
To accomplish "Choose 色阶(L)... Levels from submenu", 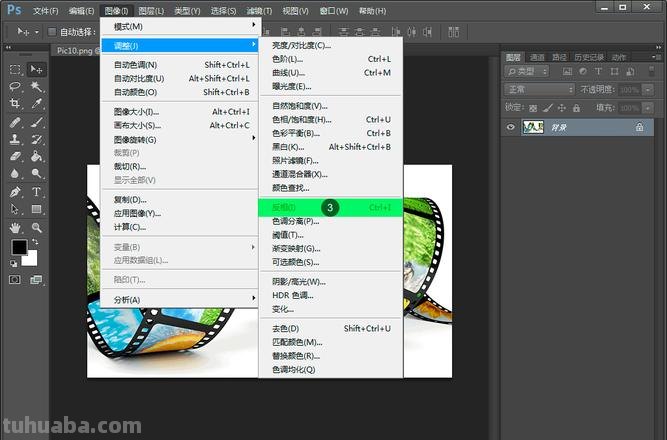I will tap(331, 59).
